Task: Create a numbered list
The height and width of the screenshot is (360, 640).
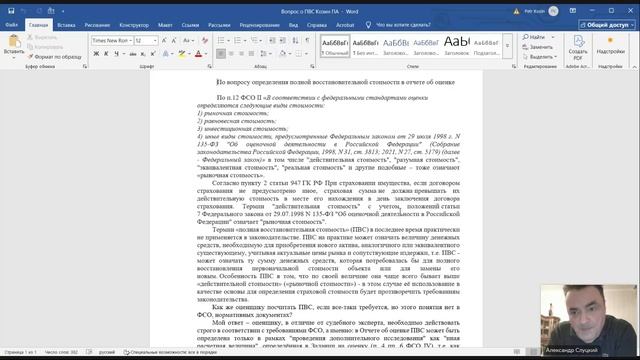Action: (238, 40)
